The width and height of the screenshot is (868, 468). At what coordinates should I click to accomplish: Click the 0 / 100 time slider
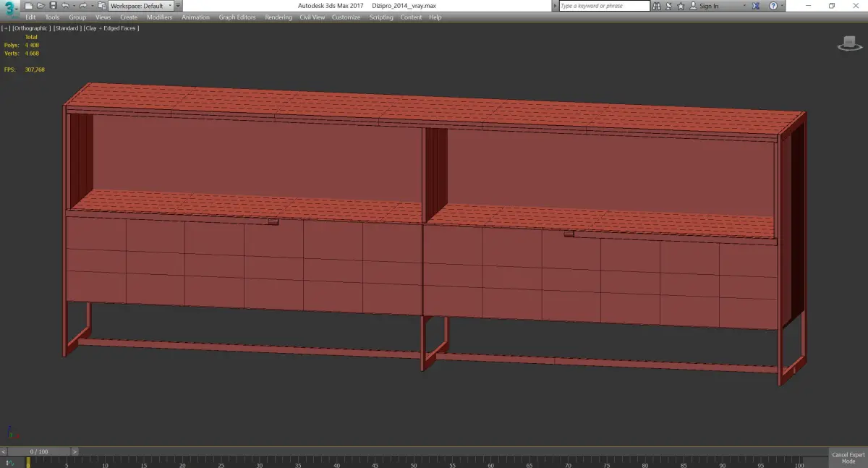point(39,451)
